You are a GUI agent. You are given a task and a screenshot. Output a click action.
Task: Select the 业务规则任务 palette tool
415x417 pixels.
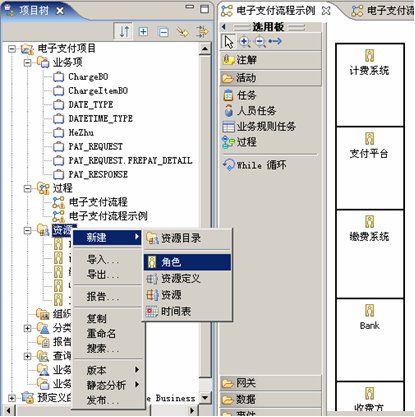(259, 127)
